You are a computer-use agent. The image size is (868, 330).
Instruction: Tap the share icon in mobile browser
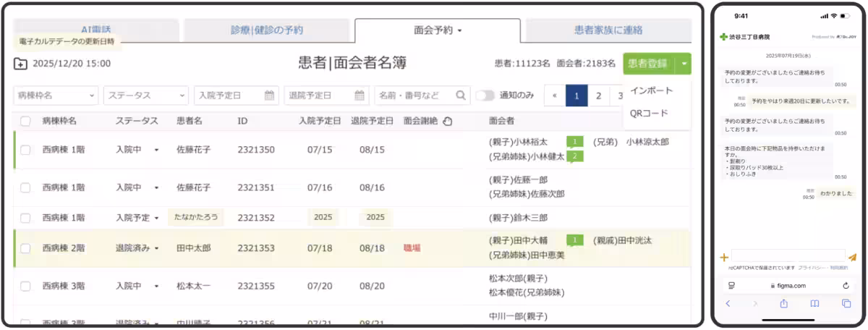point(783,304)
